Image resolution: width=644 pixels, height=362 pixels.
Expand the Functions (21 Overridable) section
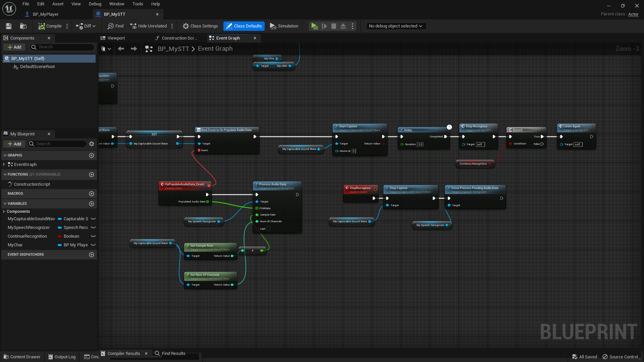5,174
